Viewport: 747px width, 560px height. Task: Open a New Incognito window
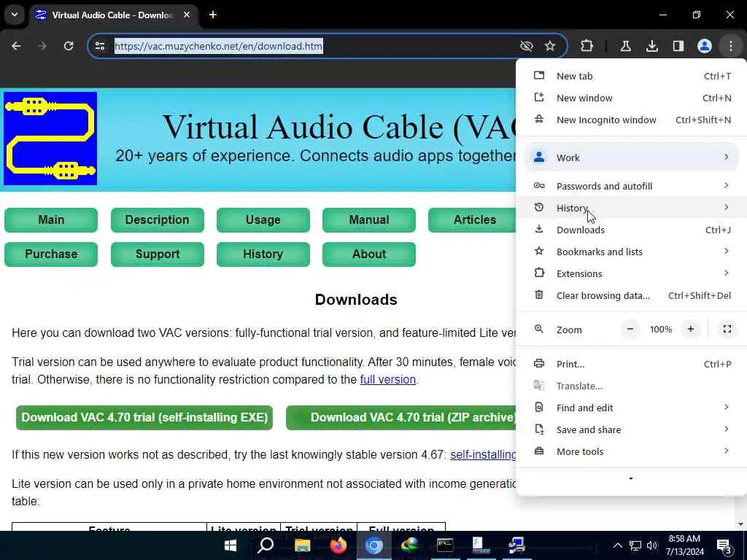pyautogui.click(x=631, y=120)
